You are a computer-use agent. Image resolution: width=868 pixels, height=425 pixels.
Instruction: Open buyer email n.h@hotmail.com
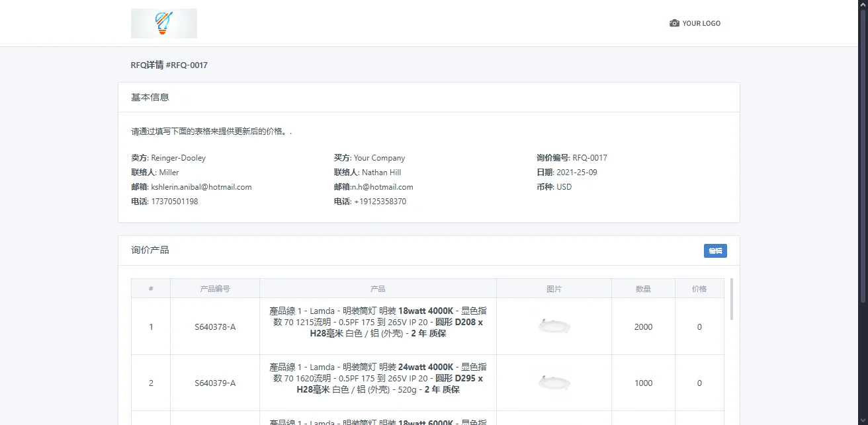pos(382,186)
